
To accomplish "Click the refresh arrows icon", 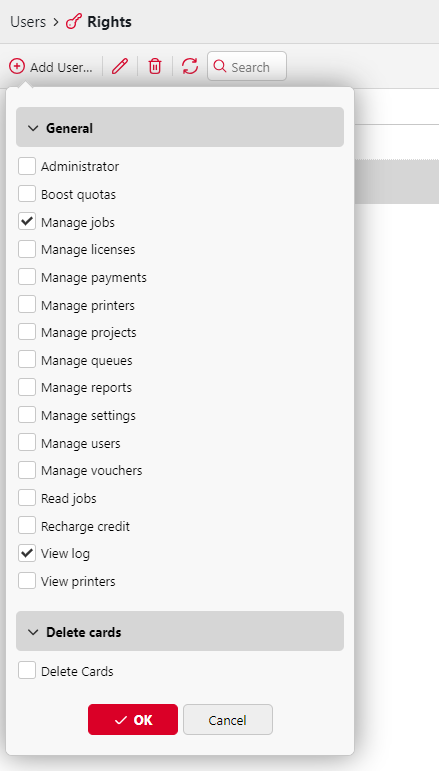I will click(190, 66).
